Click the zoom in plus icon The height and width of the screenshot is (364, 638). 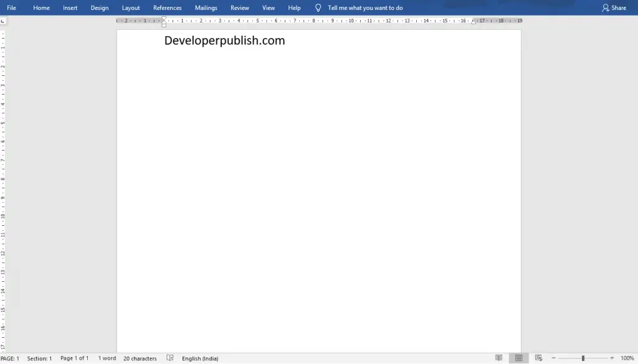click(612, 358)
